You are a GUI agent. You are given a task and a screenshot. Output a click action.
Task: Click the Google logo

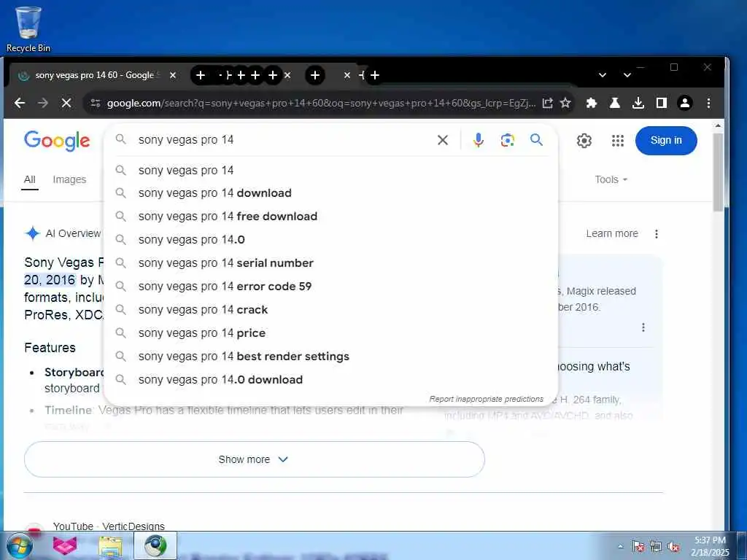(57, 141)
